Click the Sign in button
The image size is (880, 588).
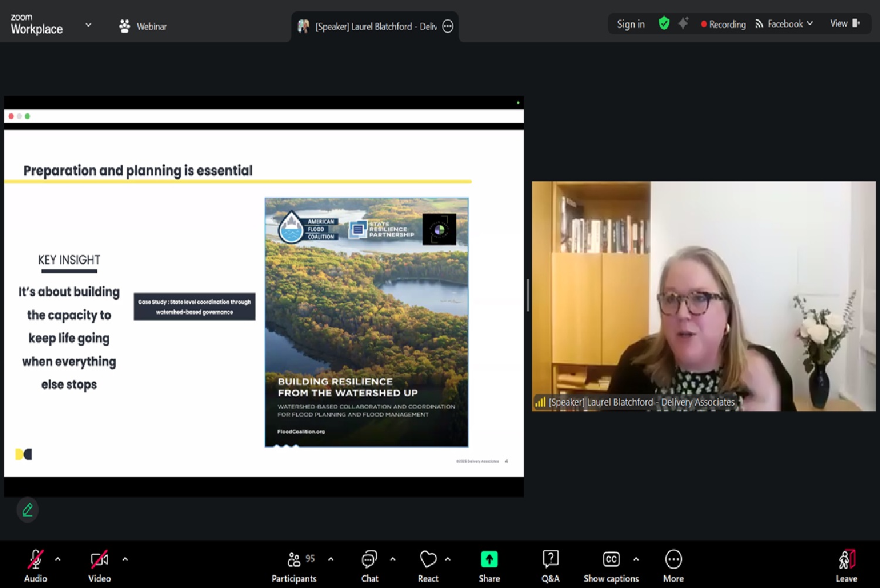coord(631,24)
